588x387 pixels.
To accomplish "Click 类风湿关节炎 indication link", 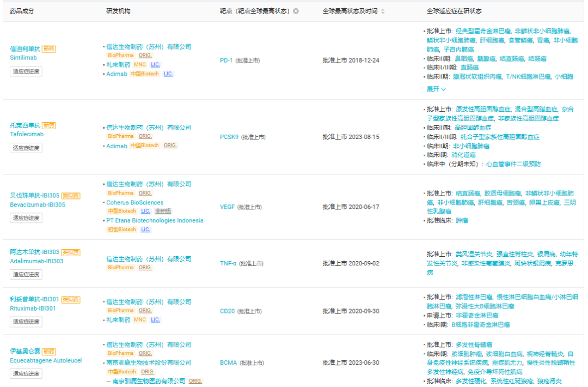I will pos(474,254).
